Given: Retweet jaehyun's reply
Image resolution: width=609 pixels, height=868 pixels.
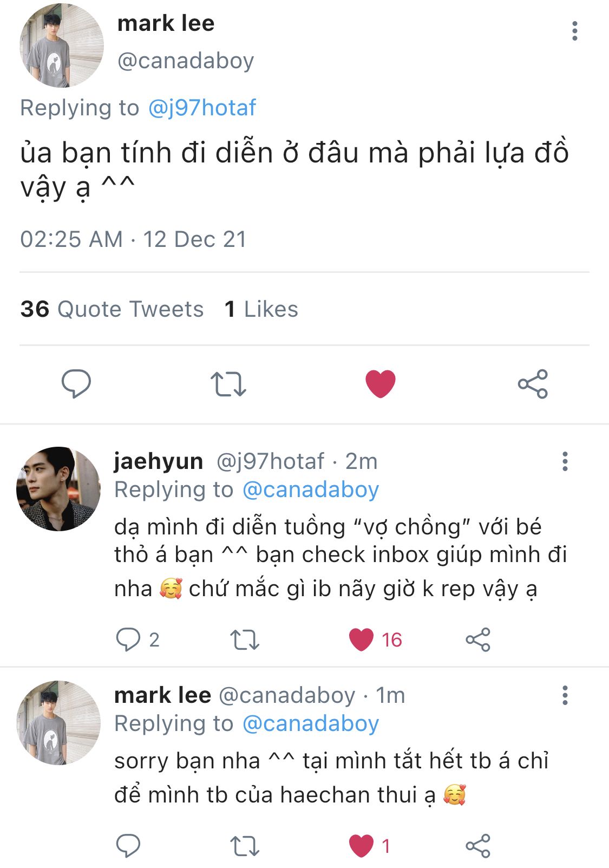Looking at the screenshot, I should [x=245, y=639].
